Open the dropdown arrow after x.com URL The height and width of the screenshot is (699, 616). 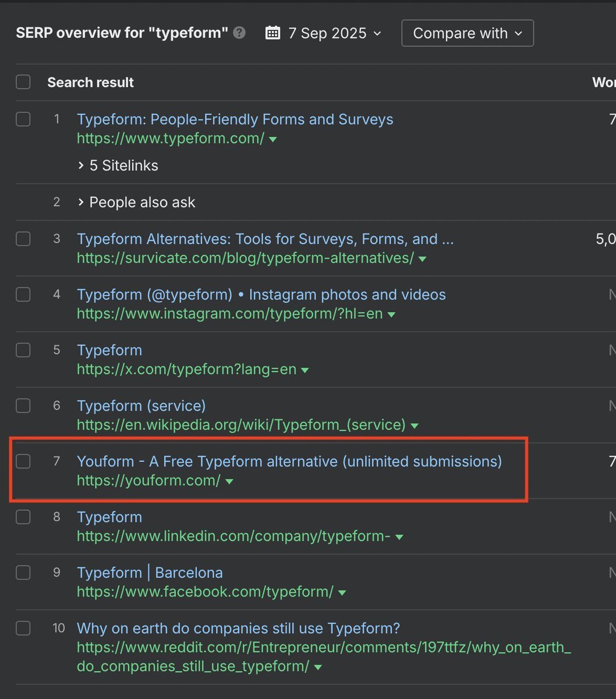click(x=305, y=370)
